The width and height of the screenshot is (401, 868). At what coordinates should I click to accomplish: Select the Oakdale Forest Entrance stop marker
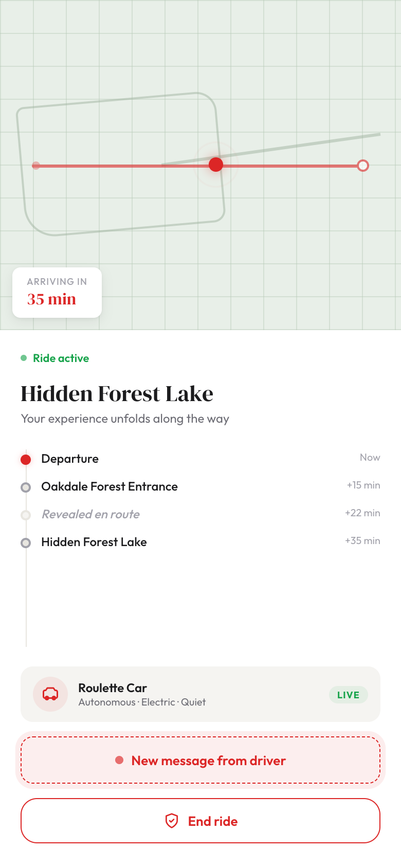click(x=26, y=487)
